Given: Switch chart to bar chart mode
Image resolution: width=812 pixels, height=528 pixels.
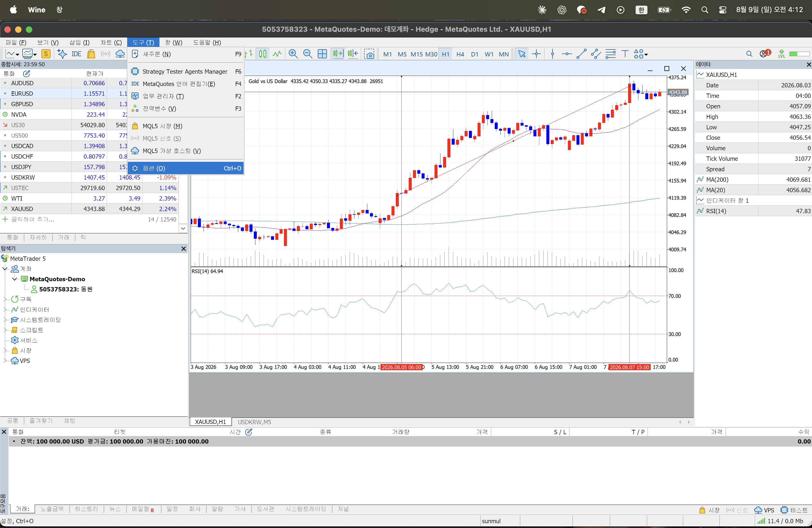Looking at the screenshot, I should point(249,54).
